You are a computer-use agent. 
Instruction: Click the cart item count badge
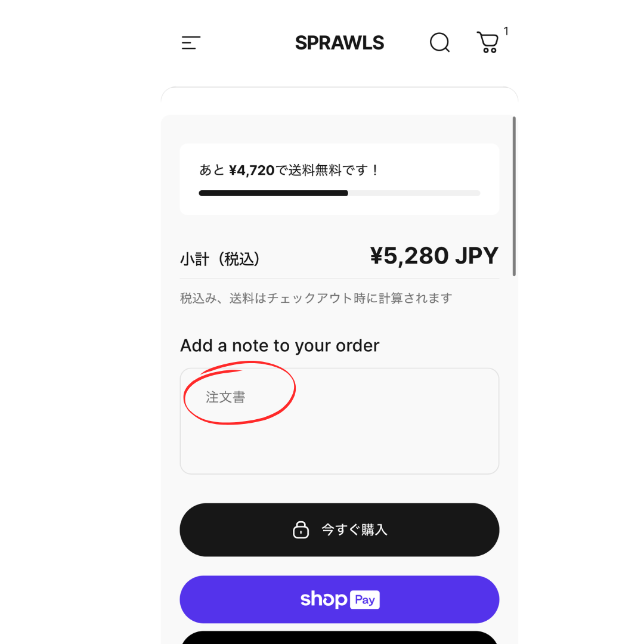(x=506, y=31)
